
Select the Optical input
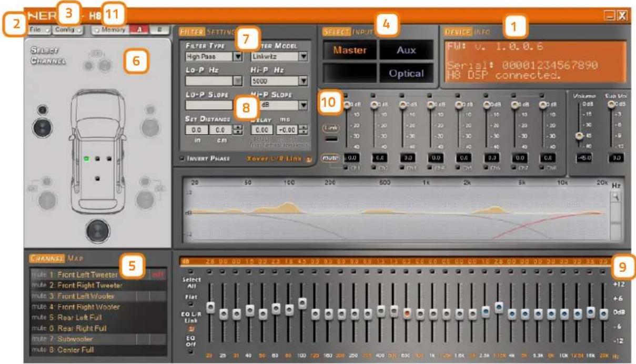coord(406,74)
